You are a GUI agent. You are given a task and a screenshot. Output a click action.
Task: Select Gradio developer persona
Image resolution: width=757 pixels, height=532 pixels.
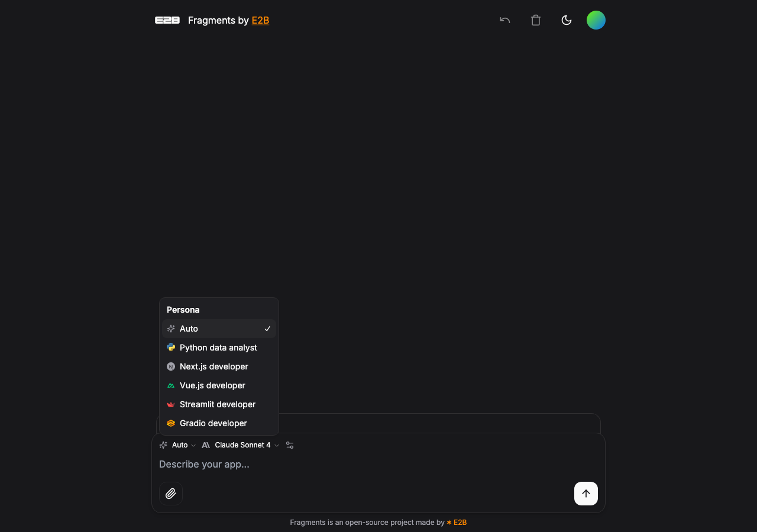(219, 423)
